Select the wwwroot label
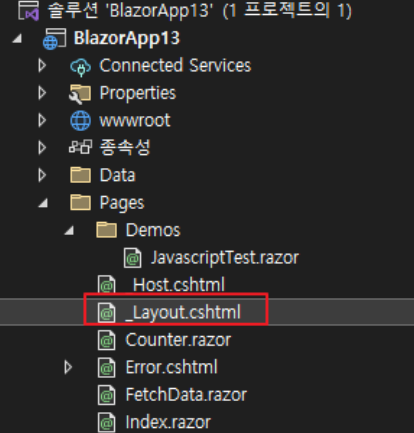The image size is (414, 433). (x=135, y=121)
